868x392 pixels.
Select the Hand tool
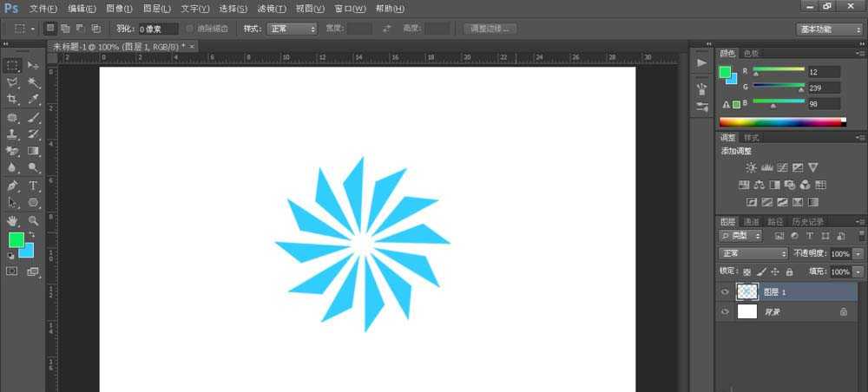(12, 220)
